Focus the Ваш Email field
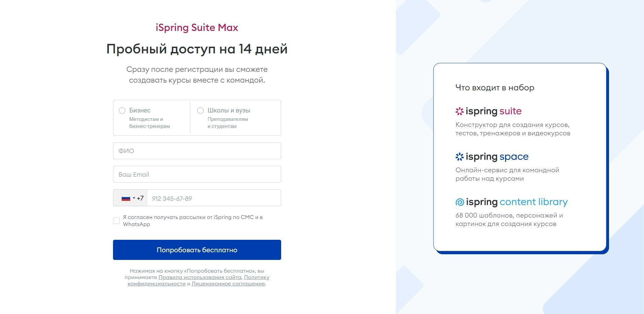The width and height of the screenshot is (644, 314). (197, 174)
